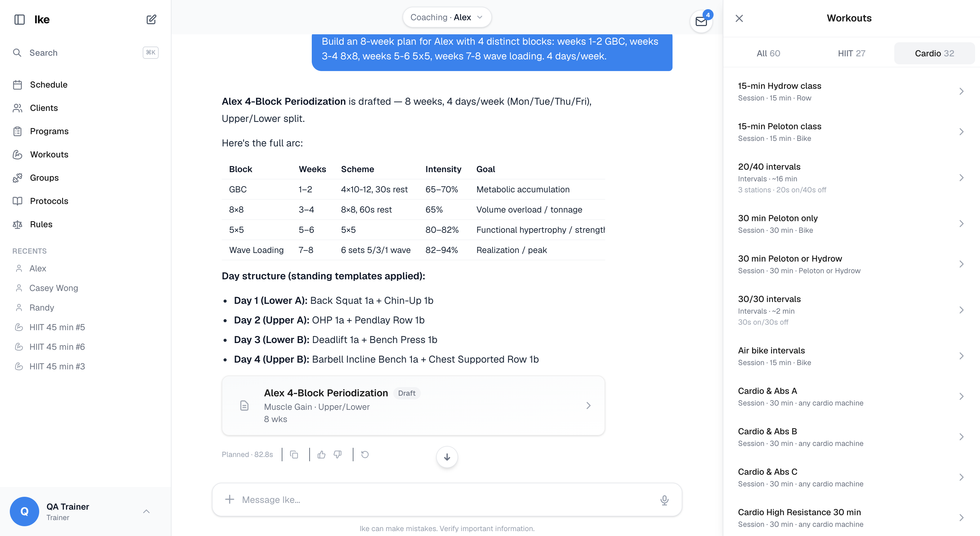Expand the QA Trainer account menu
Image resolution: width=980 pixels, height=536 pixels.
[86, 511]
